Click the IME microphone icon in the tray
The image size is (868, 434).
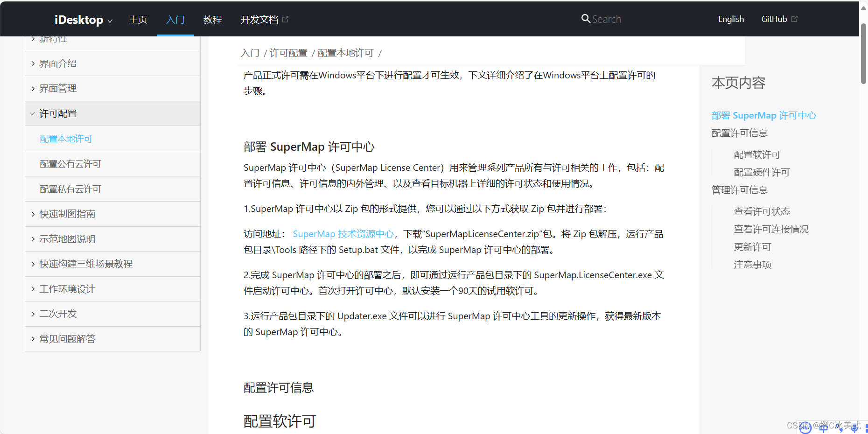coord(854,428)
